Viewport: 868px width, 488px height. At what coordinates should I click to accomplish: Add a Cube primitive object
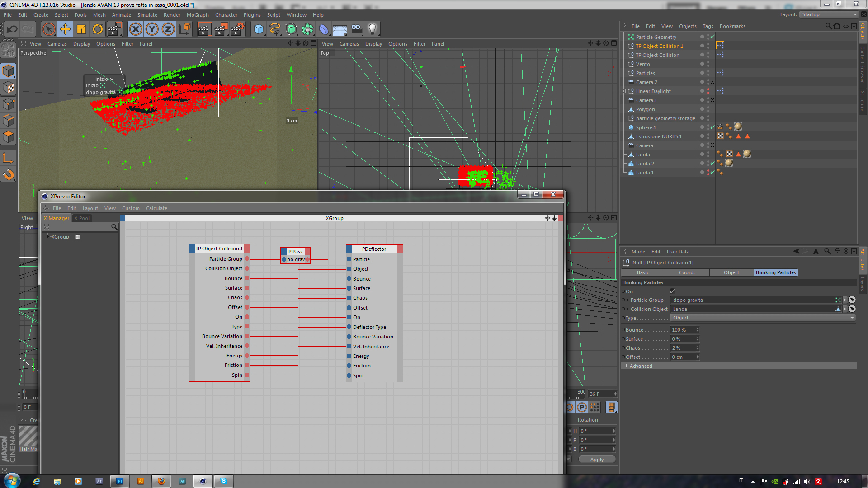coord(259,29)
